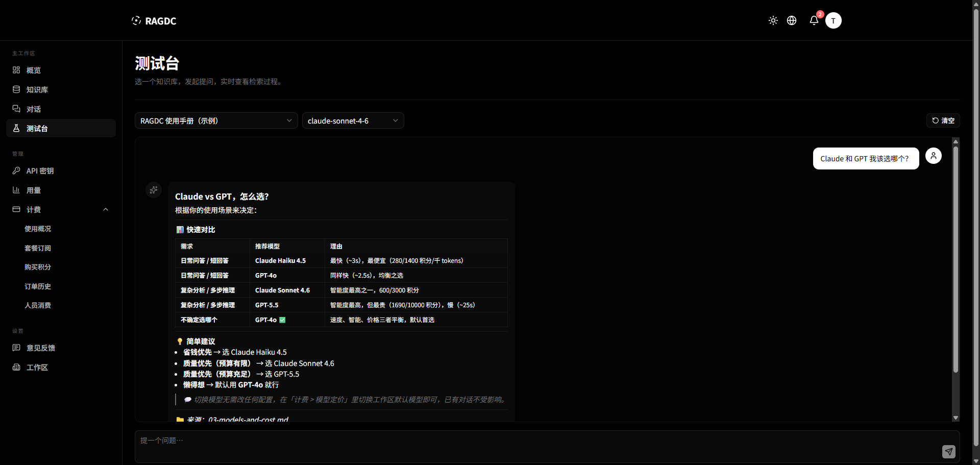Open the 订单历史 billing sub-item

point(38,286)
